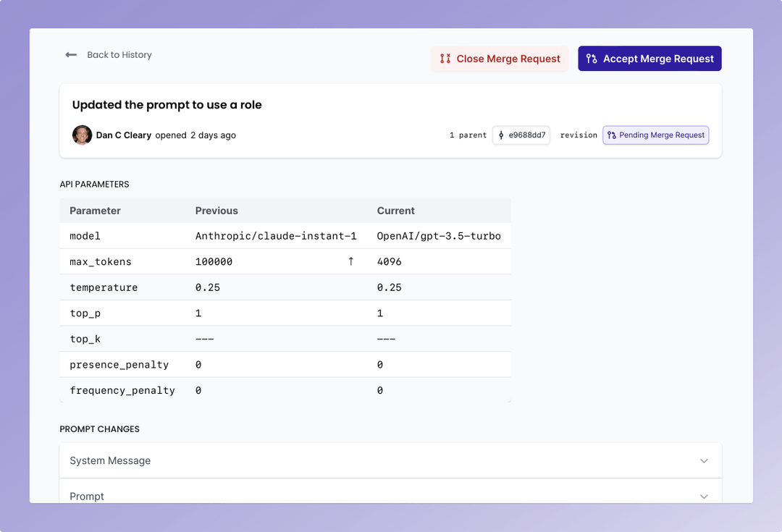This screenshot has height=532, width=782.
Task: Click the closed-merge icon inside Close Merge Request
Action: 445,59
